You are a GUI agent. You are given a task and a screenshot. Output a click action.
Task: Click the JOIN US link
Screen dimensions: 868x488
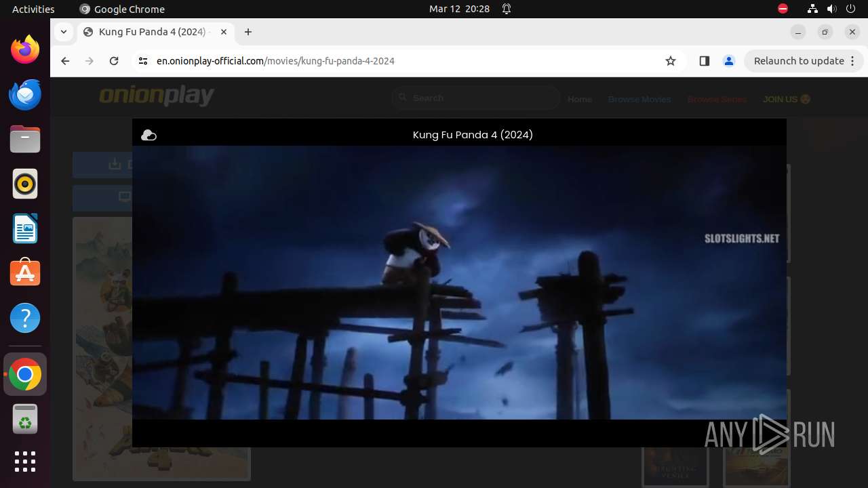pyautogui.click(x=787, y=99)
